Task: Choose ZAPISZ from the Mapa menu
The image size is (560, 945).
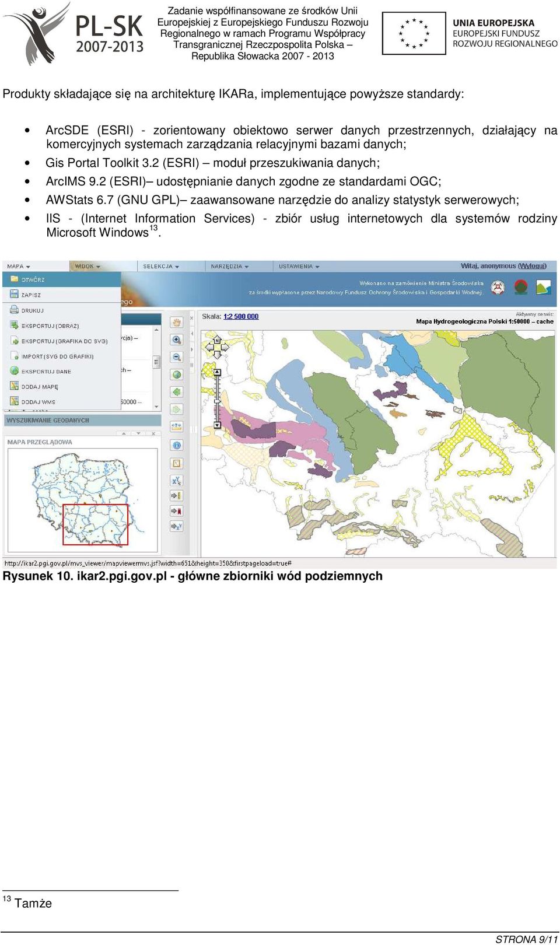Action: coord(61,295)
